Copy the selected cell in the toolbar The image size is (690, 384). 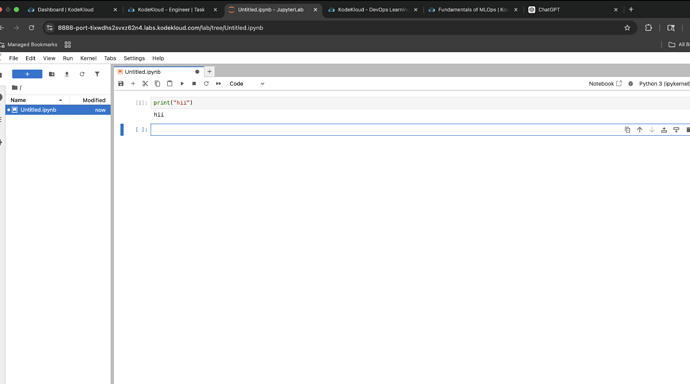point(157,84)
